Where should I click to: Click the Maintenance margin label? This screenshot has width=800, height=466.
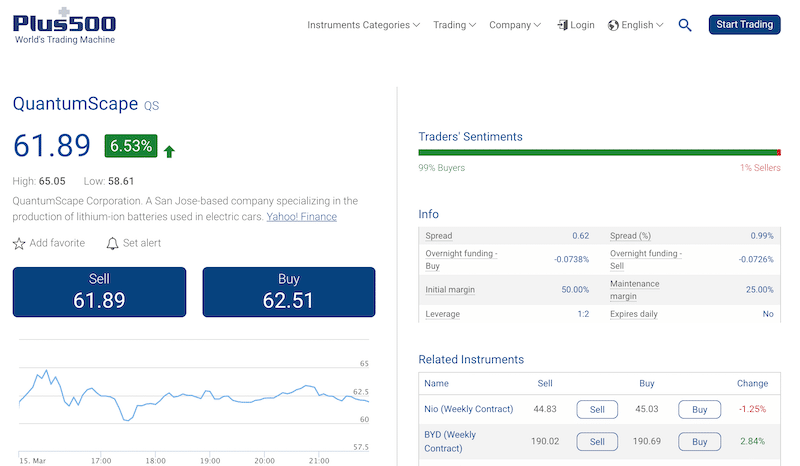point(635,289)
